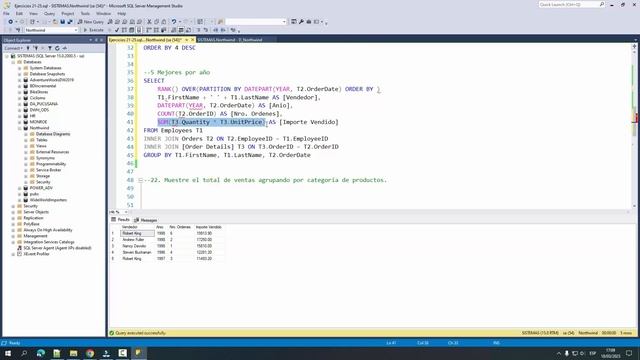Select the Views folder in Northwind

[41, 146]
